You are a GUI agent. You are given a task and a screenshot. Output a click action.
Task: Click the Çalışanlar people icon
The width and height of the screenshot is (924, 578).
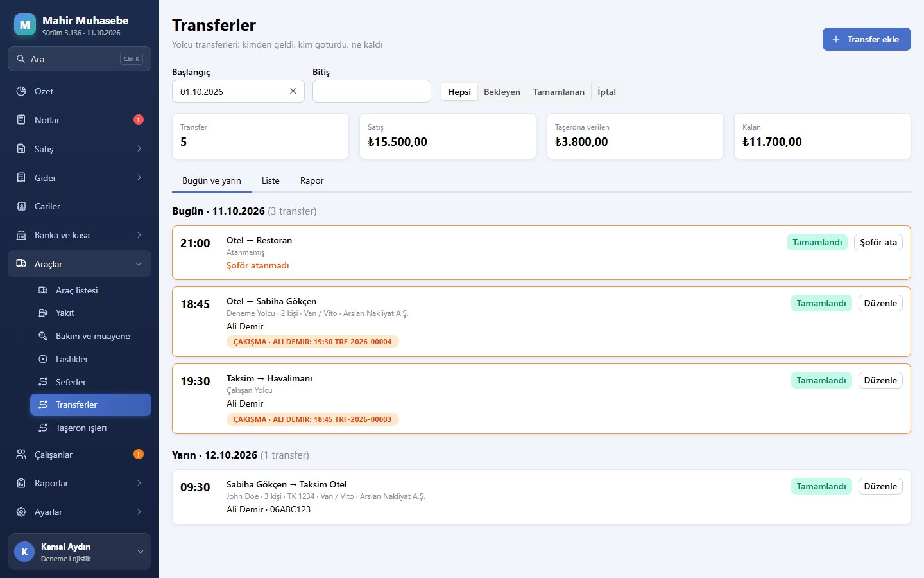(21, 455)
